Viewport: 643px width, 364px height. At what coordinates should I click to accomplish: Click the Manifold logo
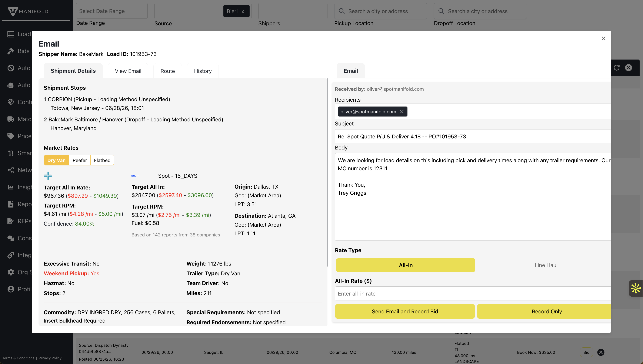pos(28,11)
